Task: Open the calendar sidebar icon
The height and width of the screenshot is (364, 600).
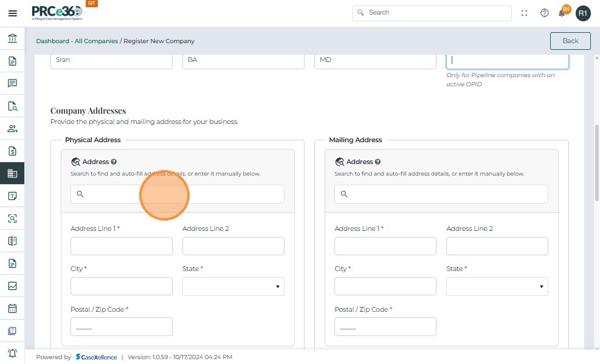Action: [x=12, y=308]
